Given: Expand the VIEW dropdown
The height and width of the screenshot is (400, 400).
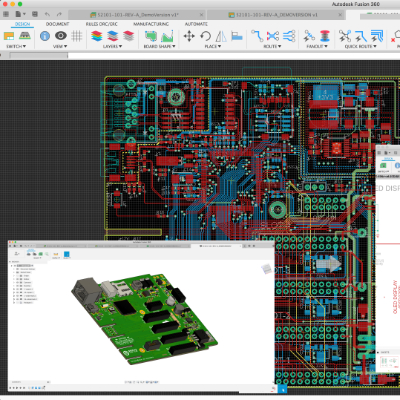Looking at the screenshot, I should pyautogui.click(x=60, y=46).
